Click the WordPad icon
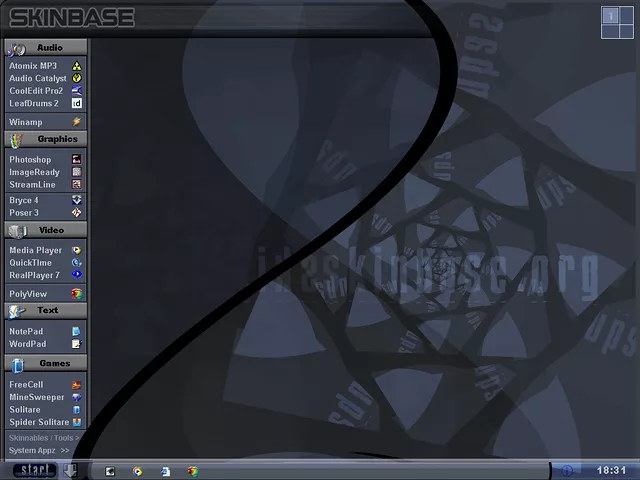The height and width of the screenshot is (480, 640). (x=77, y=344)
